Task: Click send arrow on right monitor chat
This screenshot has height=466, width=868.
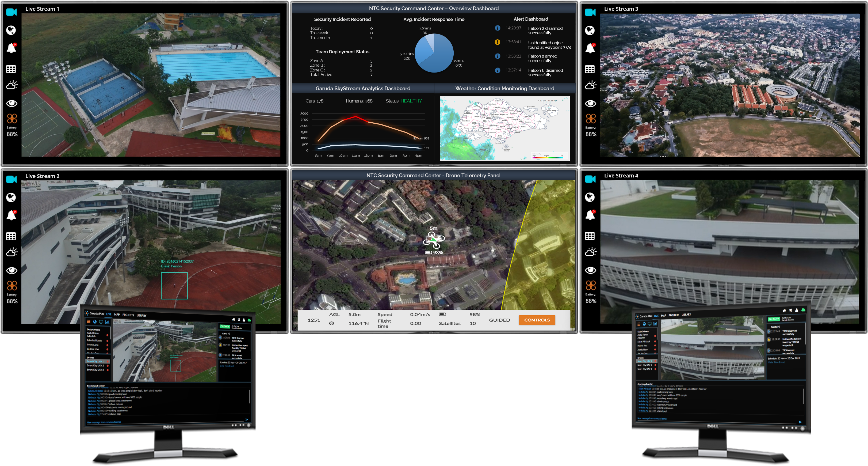Action: 800,422
